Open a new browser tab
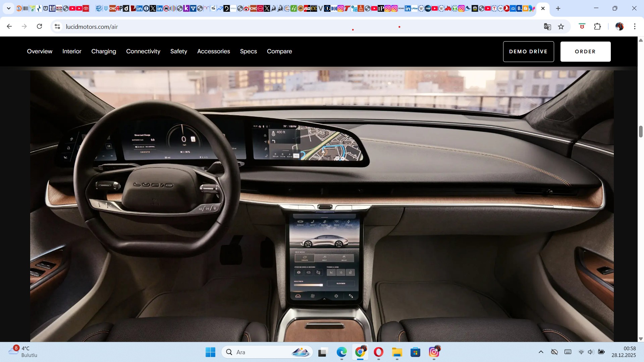 point(558,8)
